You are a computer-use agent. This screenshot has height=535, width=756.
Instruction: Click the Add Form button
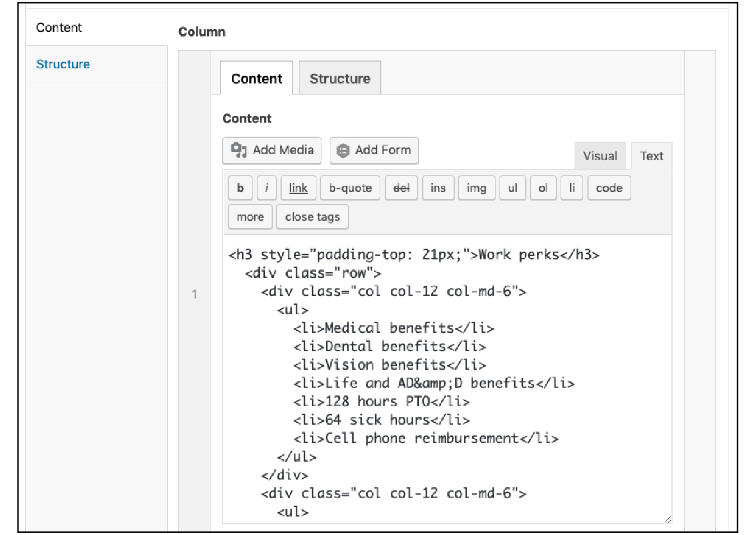(374, 150)
